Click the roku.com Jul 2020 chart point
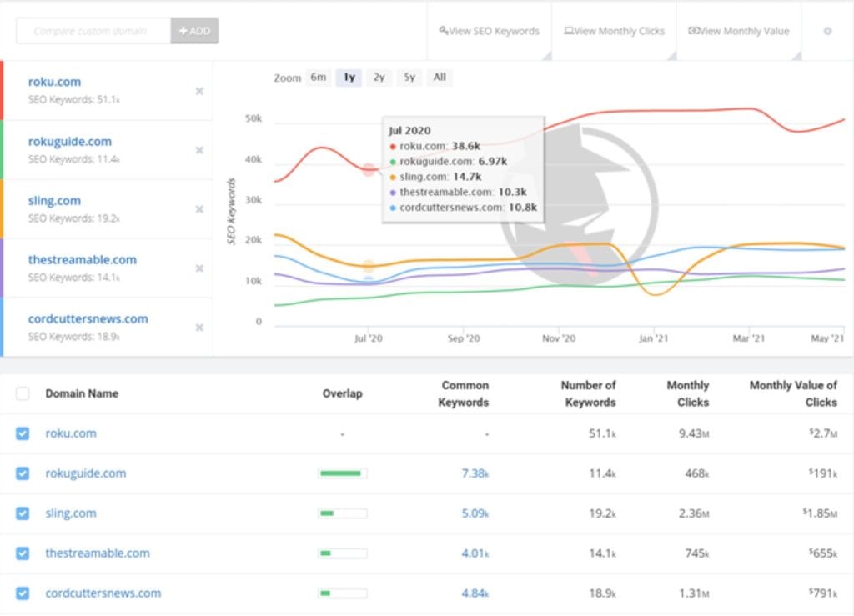Screen dimensions: 854x616 (x=369, y=170)
